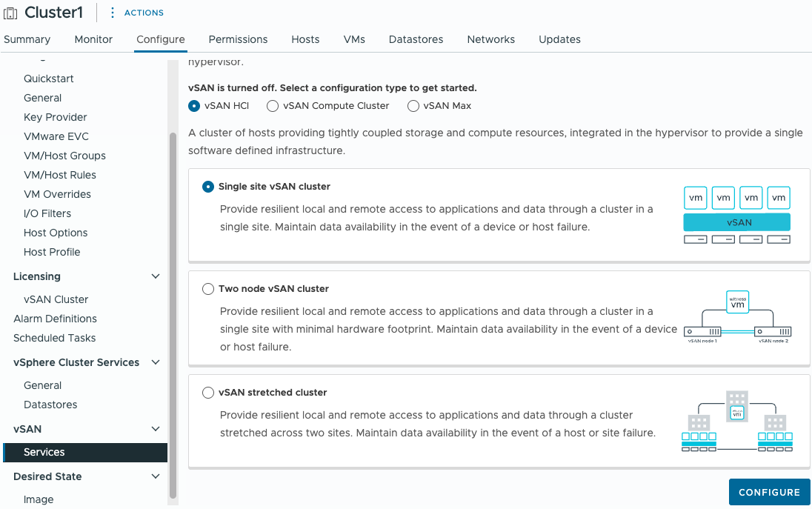Collapse the vSAN section chevron

pyautogui.click(x=156, y=429)
